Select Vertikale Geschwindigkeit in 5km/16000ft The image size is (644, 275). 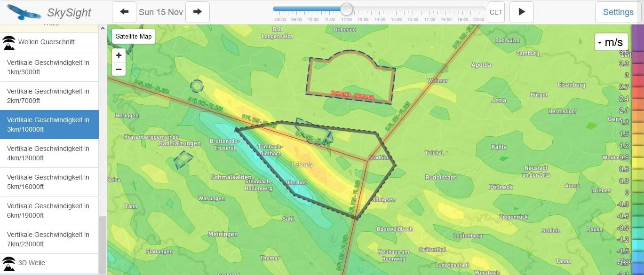(x=49, y=182)
